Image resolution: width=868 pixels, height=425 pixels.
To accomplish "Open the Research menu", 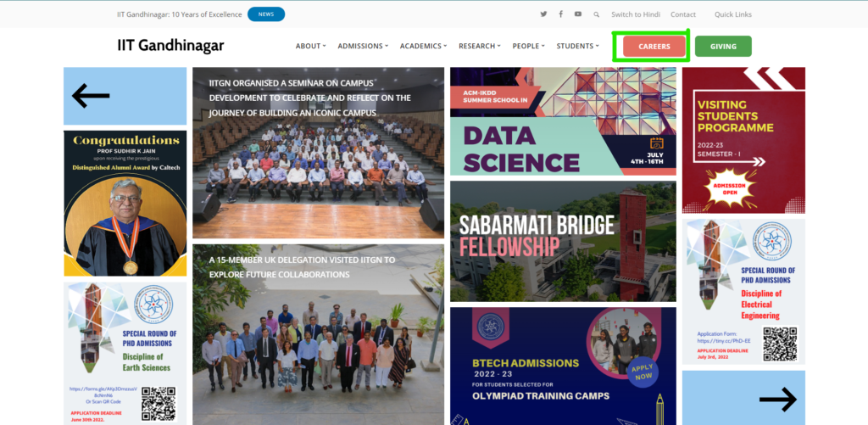I will point(479,47).
